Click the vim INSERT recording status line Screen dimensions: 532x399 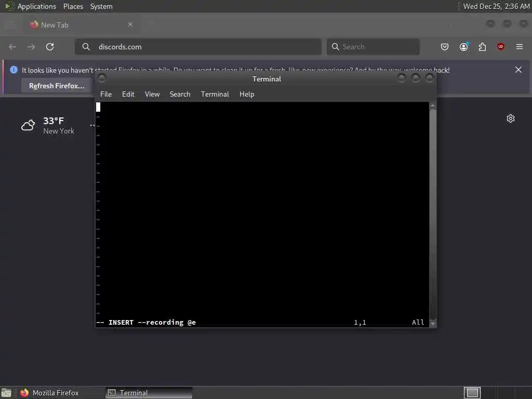pos(146,322)
